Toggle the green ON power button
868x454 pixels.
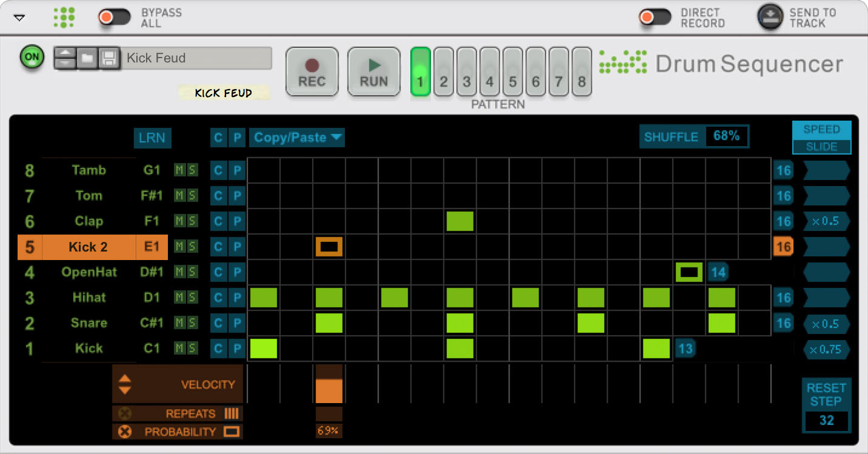click(x=32, y=58)
